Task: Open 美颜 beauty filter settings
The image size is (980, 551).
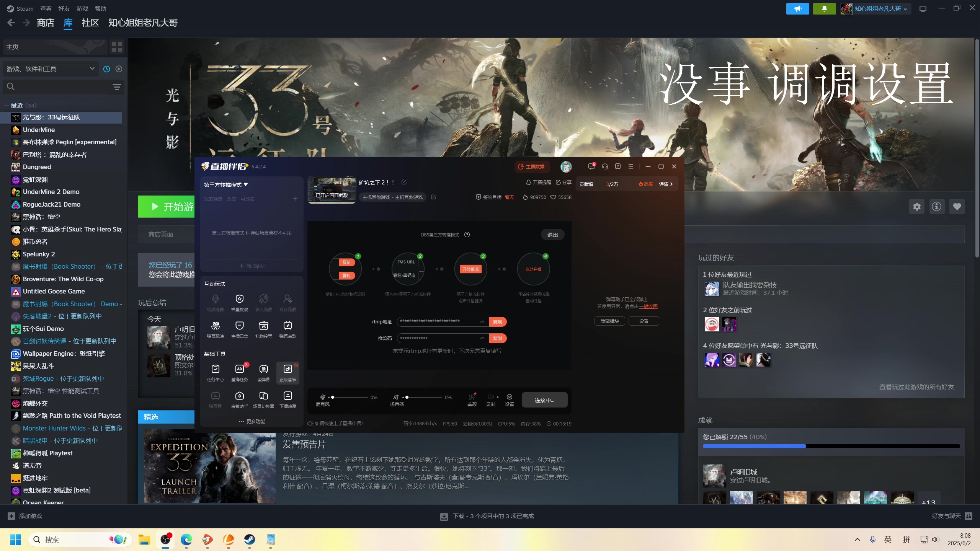Action: 472,400
